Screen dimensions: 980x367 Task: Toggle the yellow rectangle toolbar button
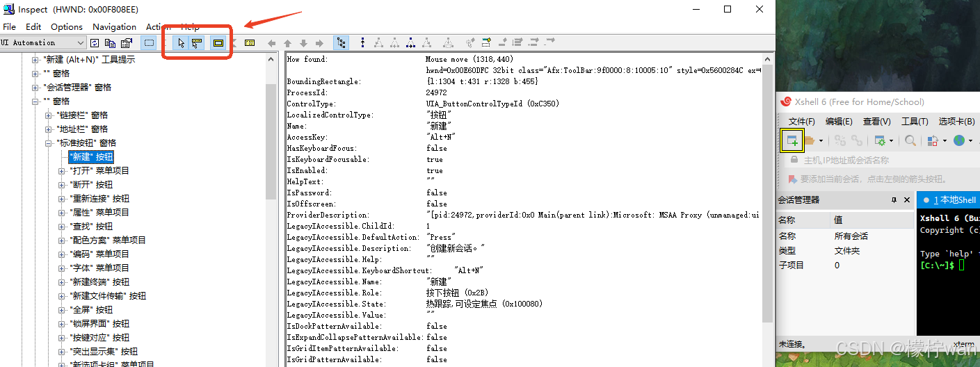[x=218, y=43]
